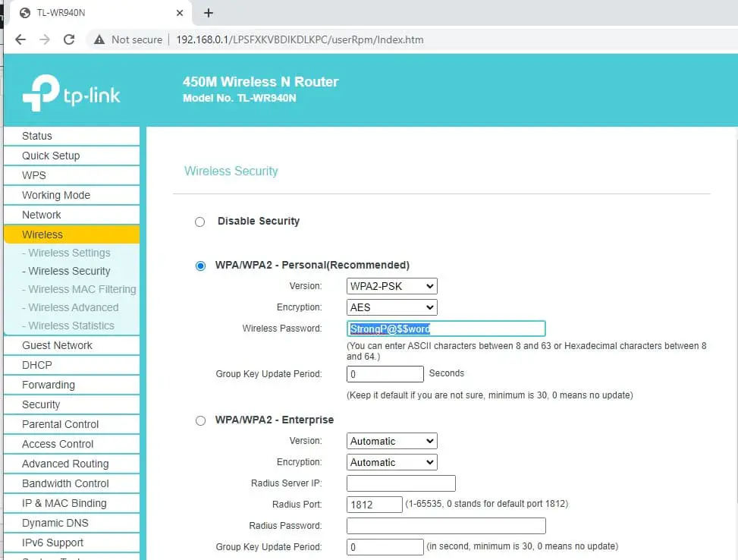This screenshot has width=738, height=560.
Task: Select WPA/WPA2 - Enterprise radio button
Action: coord(200,420)
